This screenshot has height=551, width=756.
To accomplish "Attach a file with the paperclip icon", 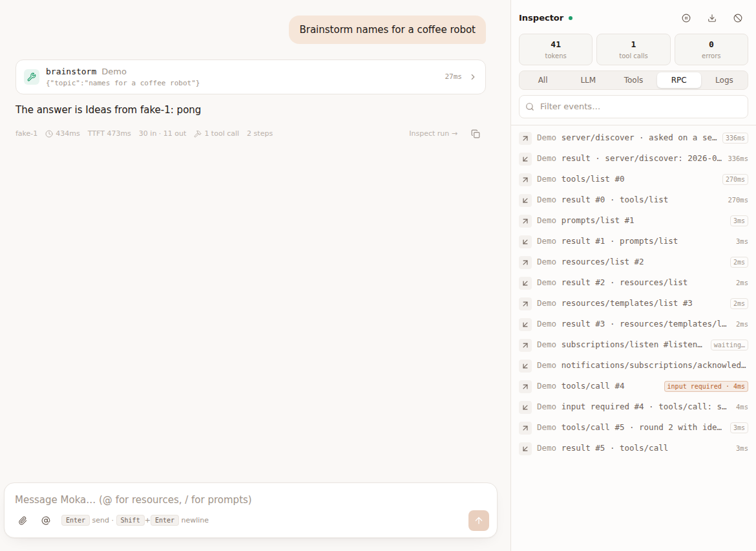I will 23,521.
